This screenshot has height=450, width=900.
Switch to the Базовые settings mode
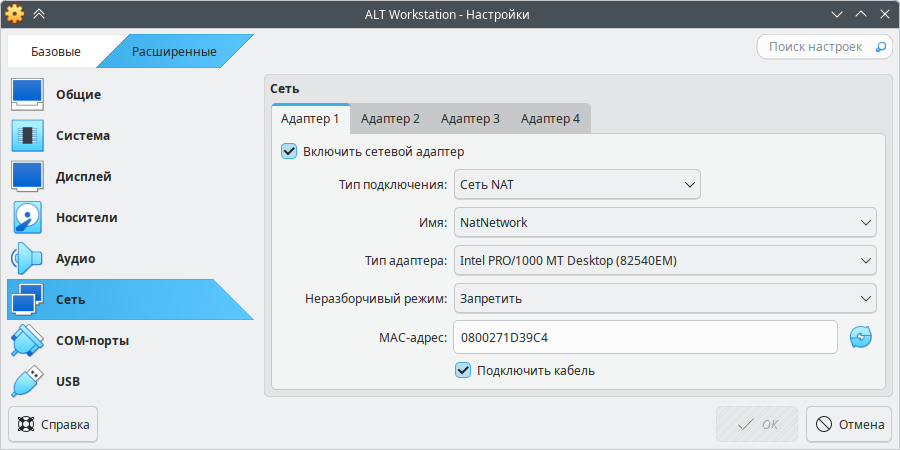point(56,51)
